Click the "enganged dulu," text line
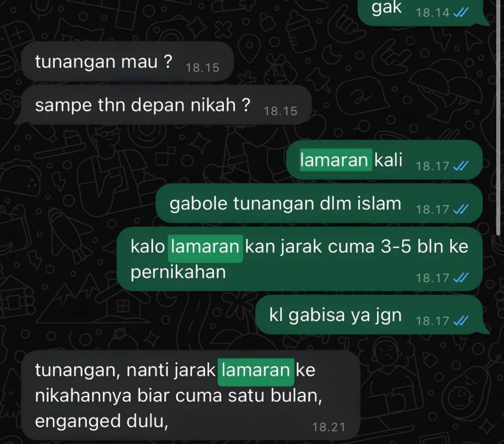Viewport: 504px width, 444px height. 102,421
